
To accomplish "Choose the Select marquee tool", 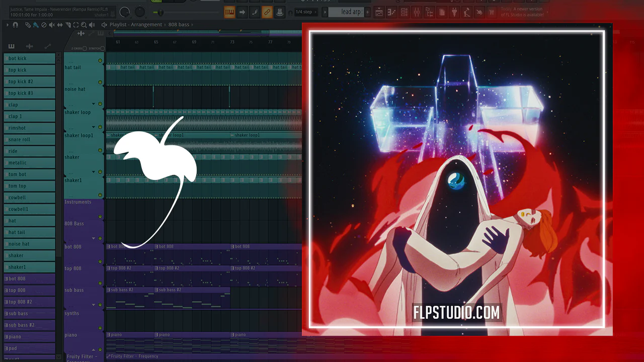I will (x=76, y=25).
